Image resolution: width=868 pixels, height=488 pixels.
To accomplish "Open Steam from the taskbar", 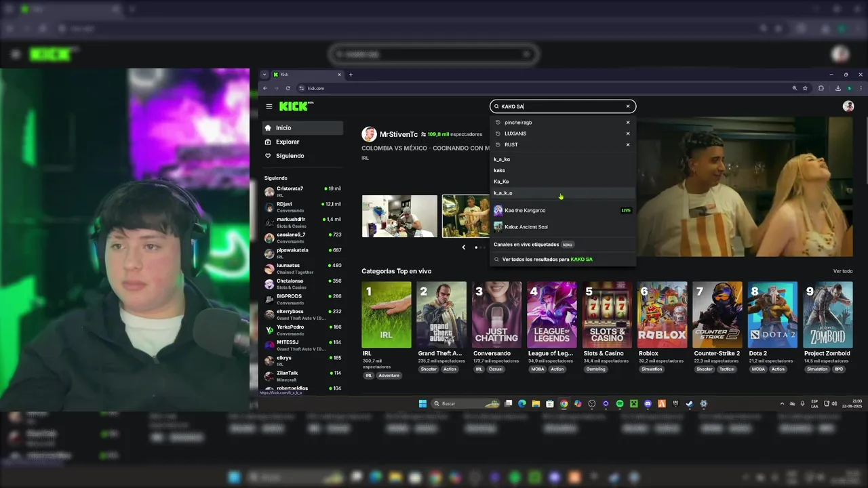I will coord(690,404).
